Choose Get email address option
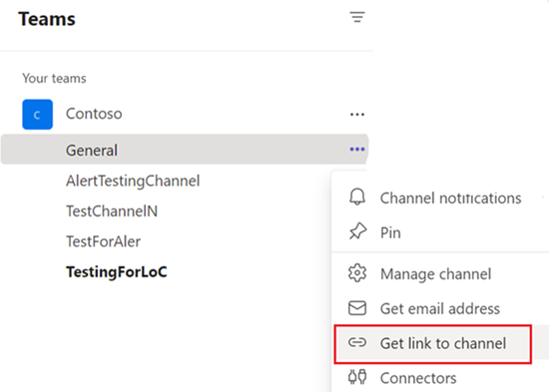The height and width of the screenshot is (392, 549). coord(440,308)
